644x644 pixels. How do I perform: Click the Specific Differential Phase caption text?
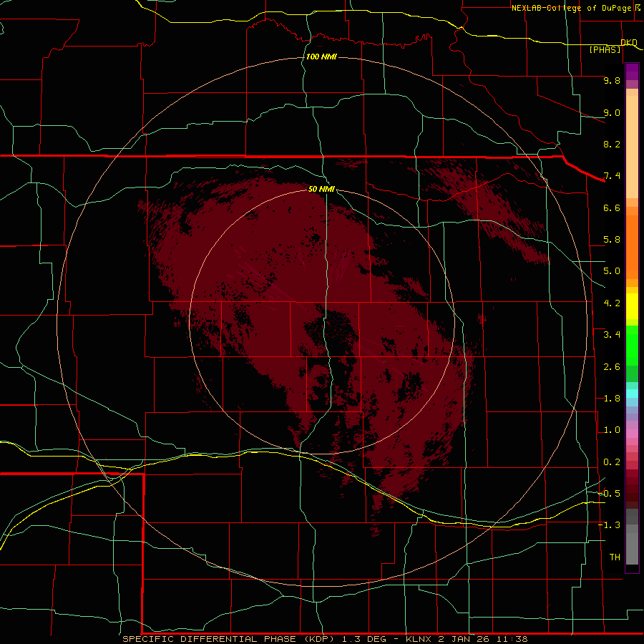[325, 639]
